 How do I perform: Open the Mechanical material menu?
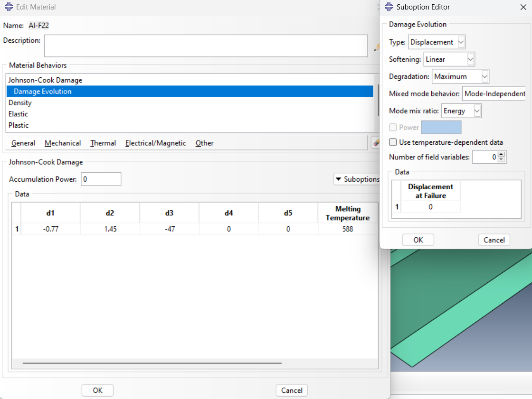click(x=63, y=143)
